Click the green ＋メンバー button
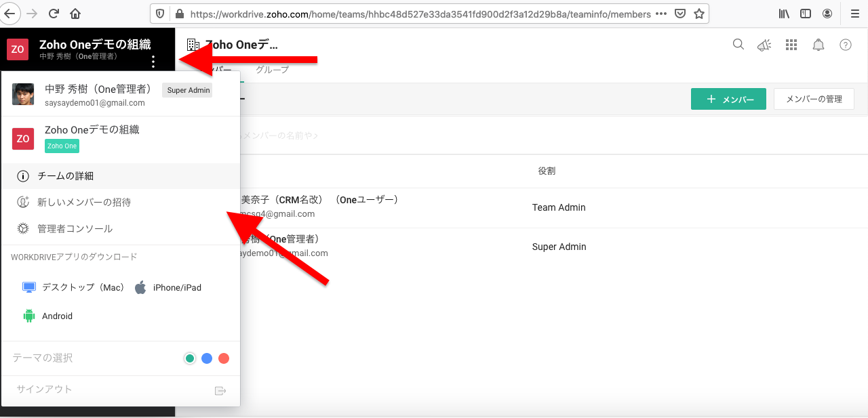868x418 pixels. click(x=728, y=99)
